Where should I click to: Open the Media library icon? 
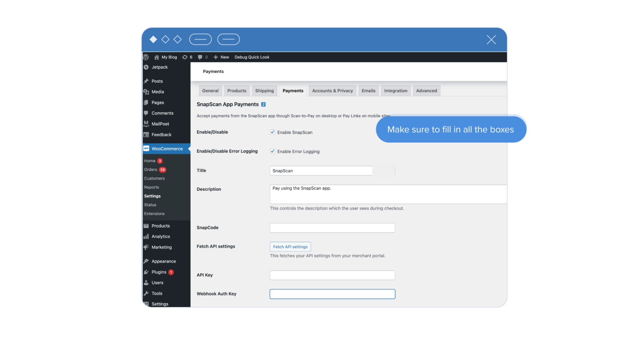(146, 92)
